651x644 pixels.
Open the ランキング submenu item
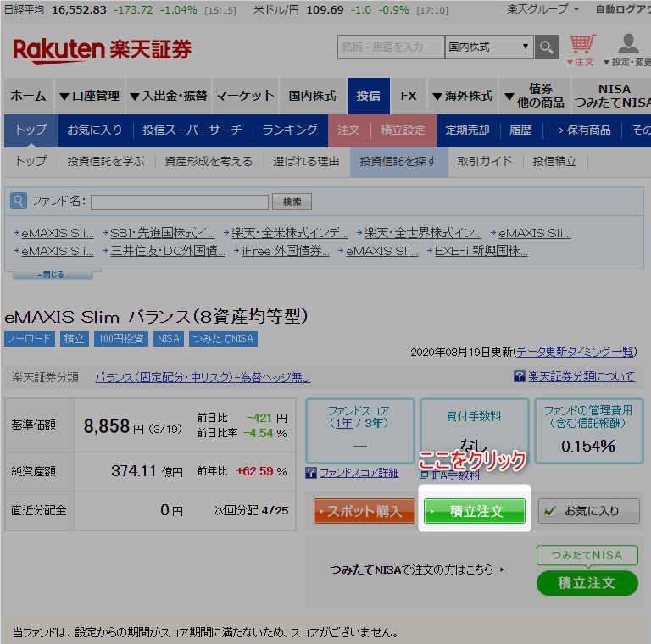click(290, 130)
